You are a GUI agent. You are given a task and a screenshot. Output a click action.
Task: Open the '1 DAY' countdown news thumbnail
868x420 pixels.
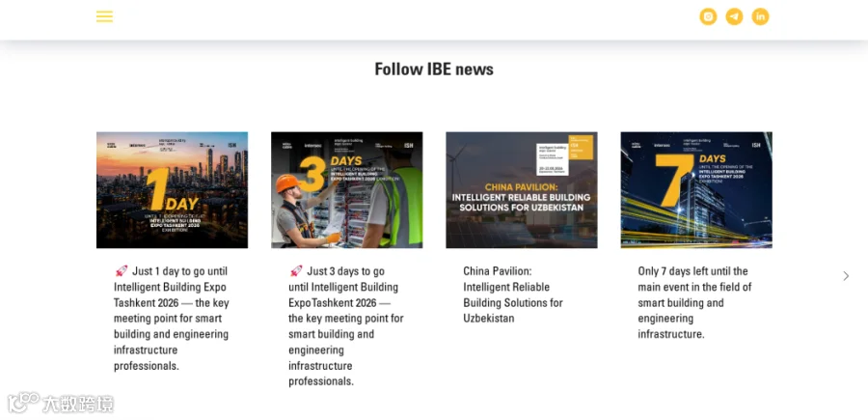[x=173, y=190]
